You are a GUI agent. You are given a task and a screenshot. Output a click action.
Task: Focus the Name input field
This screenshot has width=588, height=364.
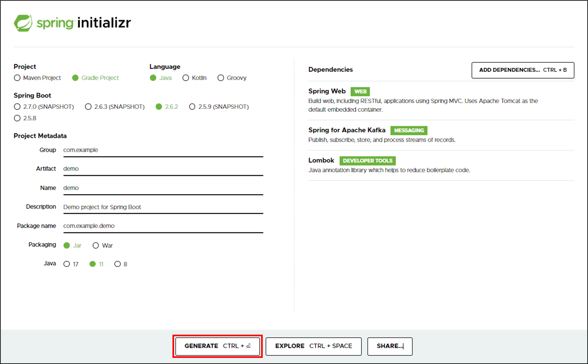point(163,188)
